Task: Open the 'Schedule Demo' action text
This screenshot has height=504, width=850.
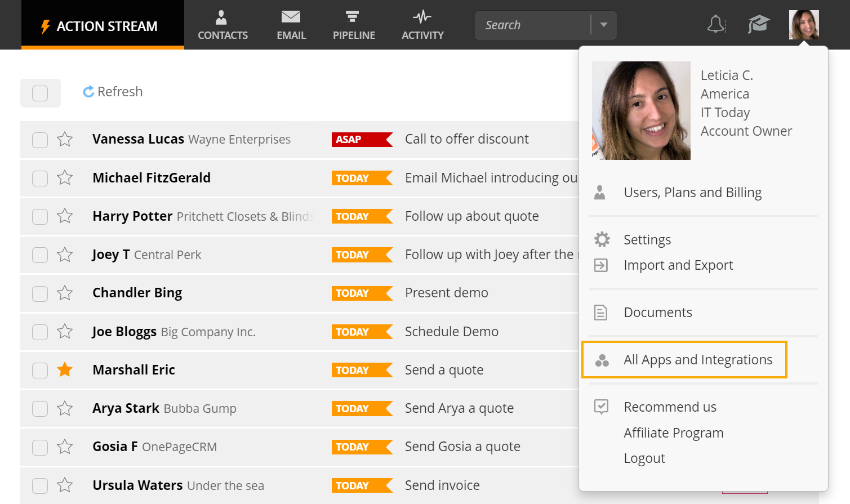Action: click(x=452, y=332)
